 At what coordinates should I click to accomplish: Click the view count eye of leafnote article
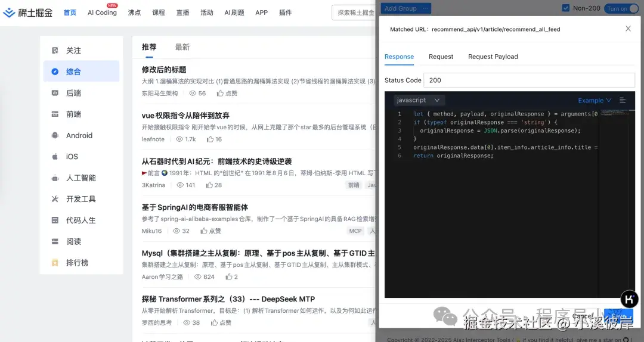pos(179,139)
